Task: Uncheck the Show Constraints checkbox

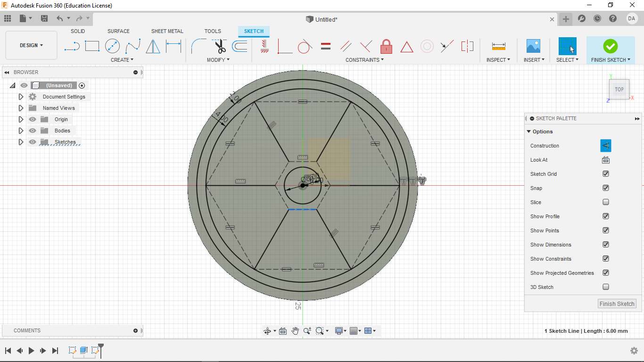Action: [x=606, y=259]
